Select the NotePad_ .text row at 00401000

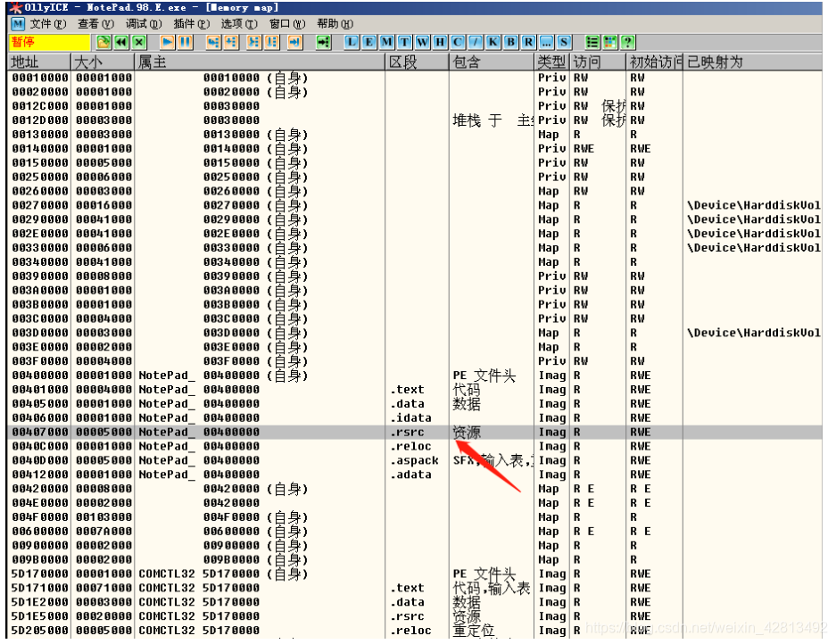[416, 390]
